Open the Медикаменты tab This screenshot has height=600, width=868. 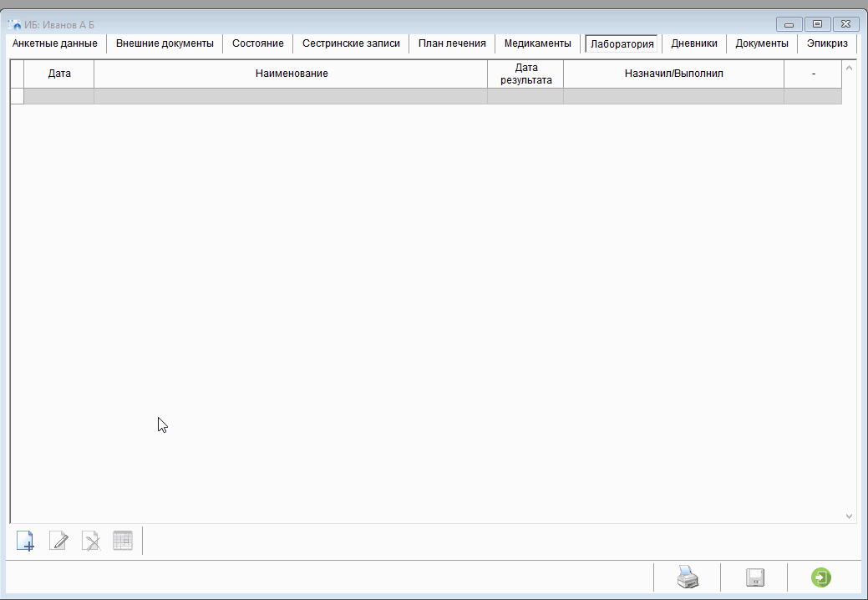point(538,43)
